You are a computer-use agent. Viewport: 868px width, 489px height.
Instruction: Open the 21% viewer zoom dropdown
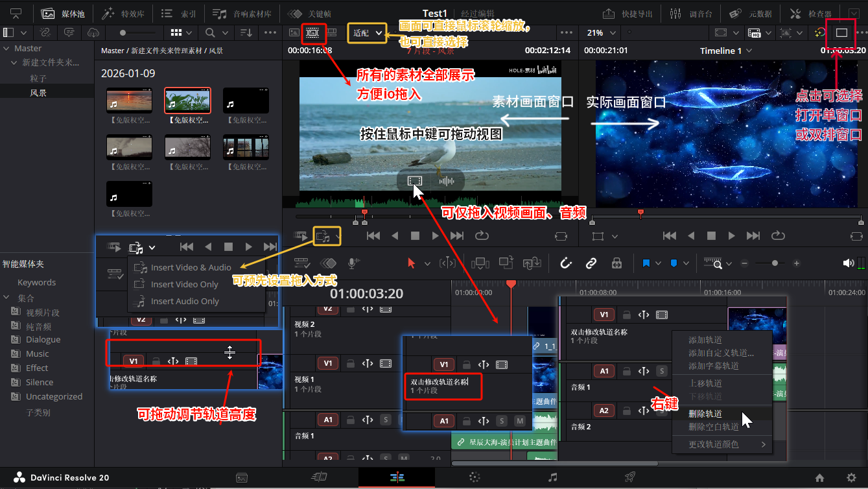[x=600, y=32]
